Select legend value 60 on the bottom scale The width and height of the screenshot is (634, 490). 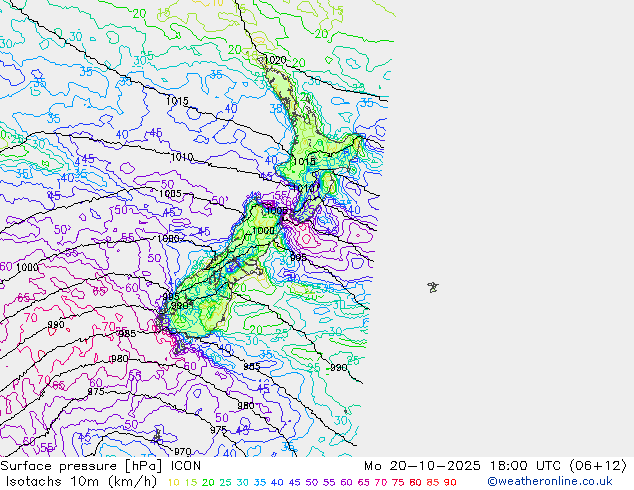347,482
